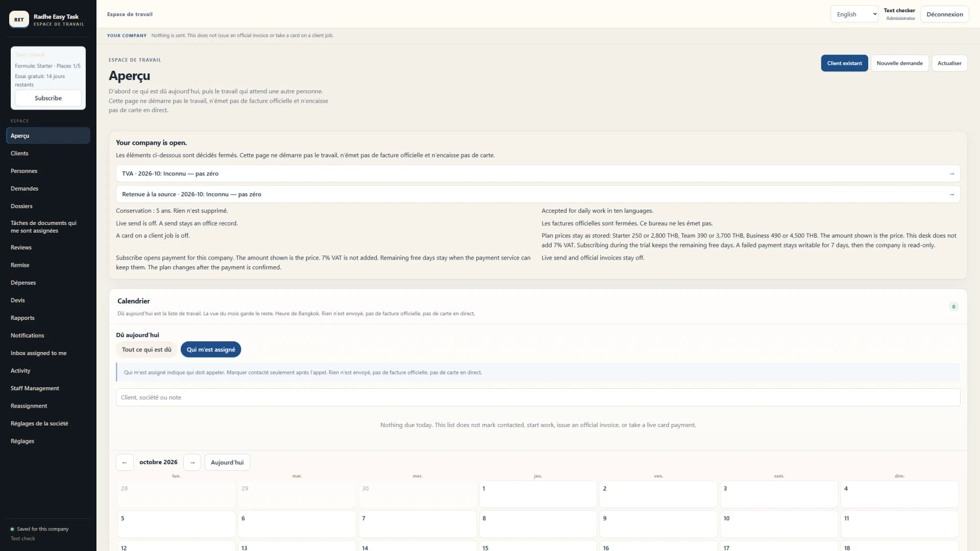
Task: Select October 1 in the calendar
Action: click(x=538, y=494)
